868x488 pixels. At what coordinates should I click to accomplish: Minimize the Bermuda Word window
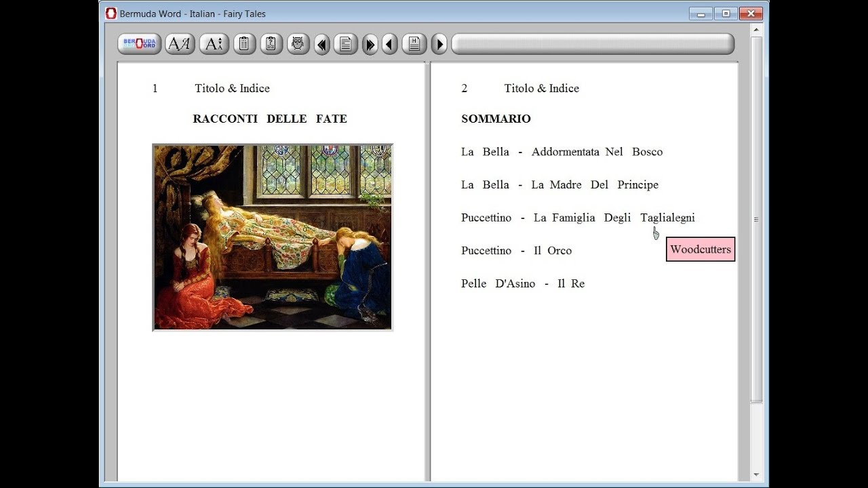coord(701,14)
